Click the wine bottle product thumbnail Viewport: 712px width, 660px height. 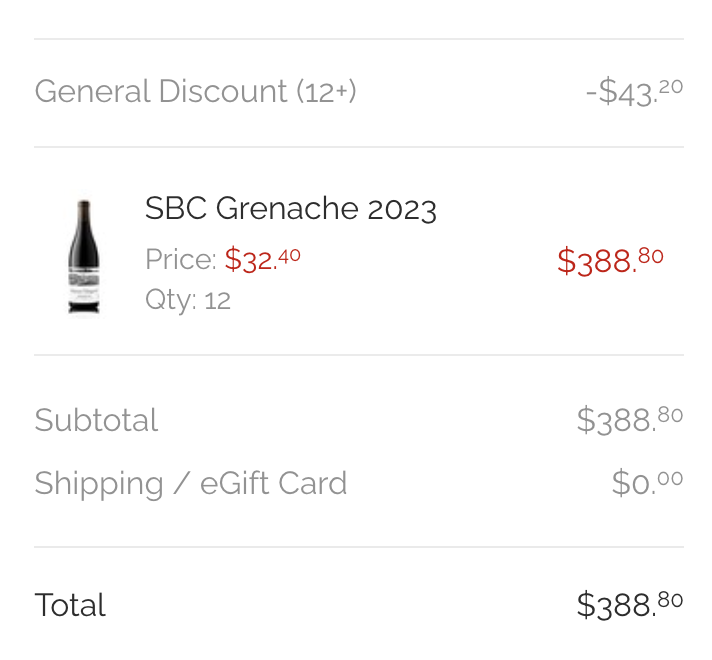click(83, 257)
